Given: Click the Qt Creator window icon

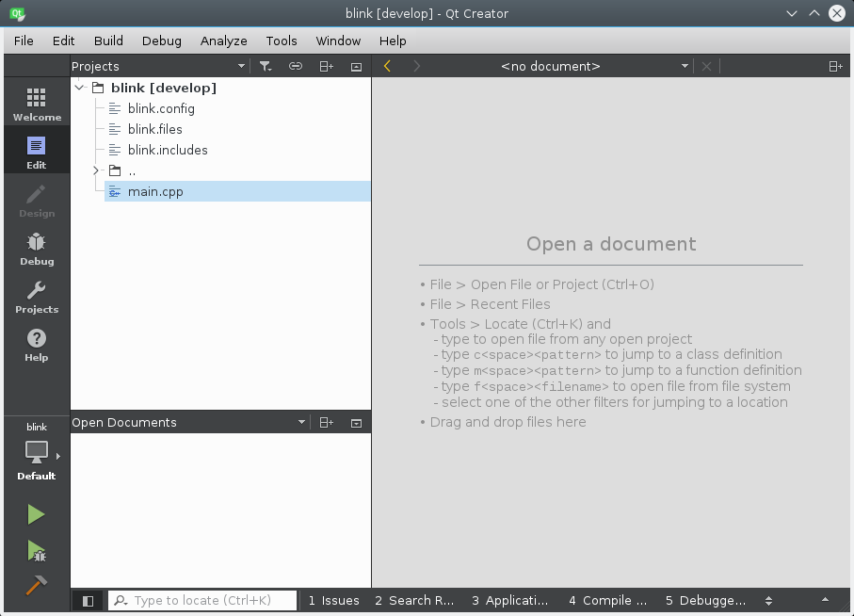Looking at the screenshot, I should (18, 13).
